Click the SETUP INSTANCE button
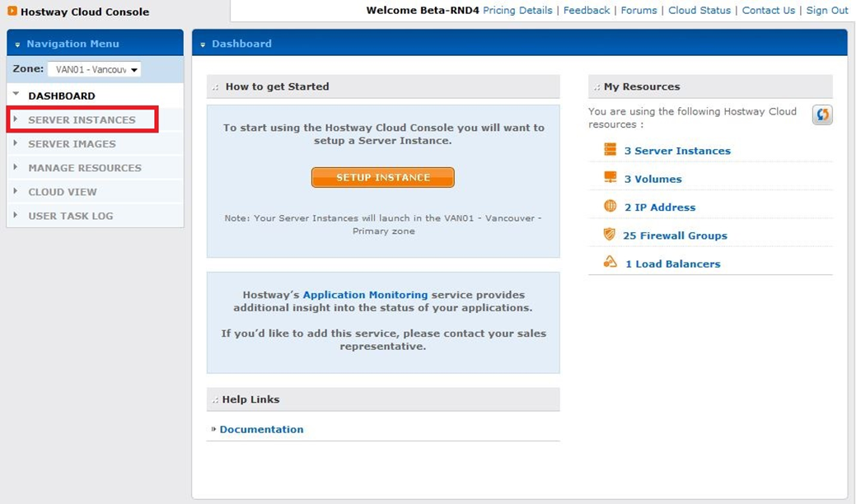The height and width of the screenshot is (504, 856). [x=383, y=177]
